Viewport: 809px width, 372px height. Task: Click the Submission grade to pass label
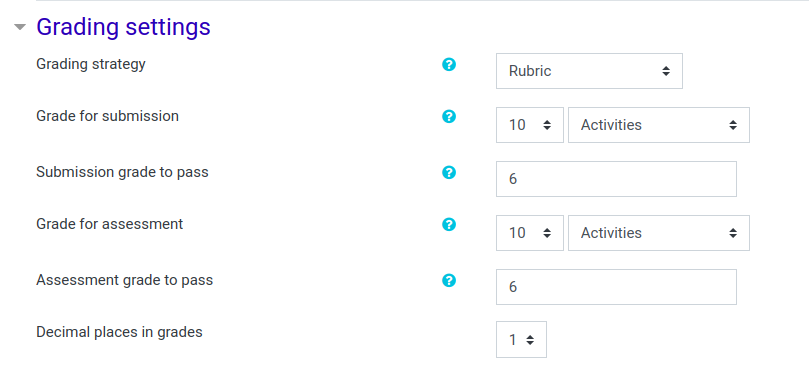[x=122, y=172]
